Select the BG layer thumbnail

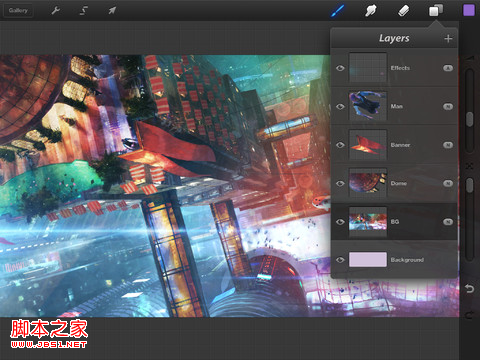[368, 221]
